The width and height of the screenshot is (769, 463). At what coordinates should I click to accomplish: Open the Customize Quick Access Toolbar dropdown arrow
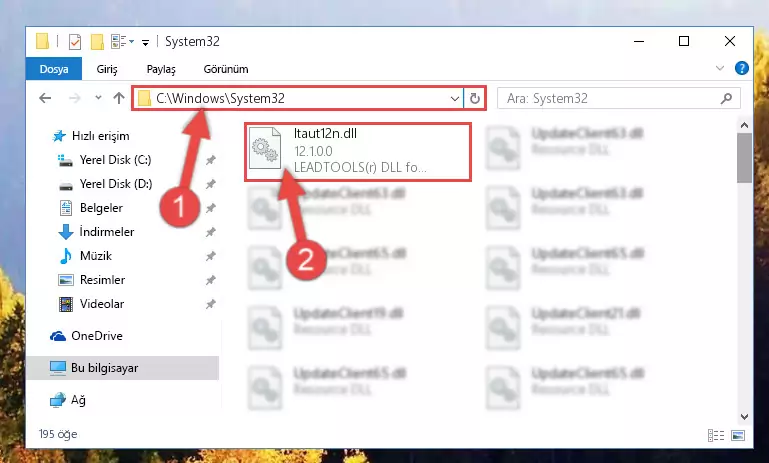click(145, 43)
